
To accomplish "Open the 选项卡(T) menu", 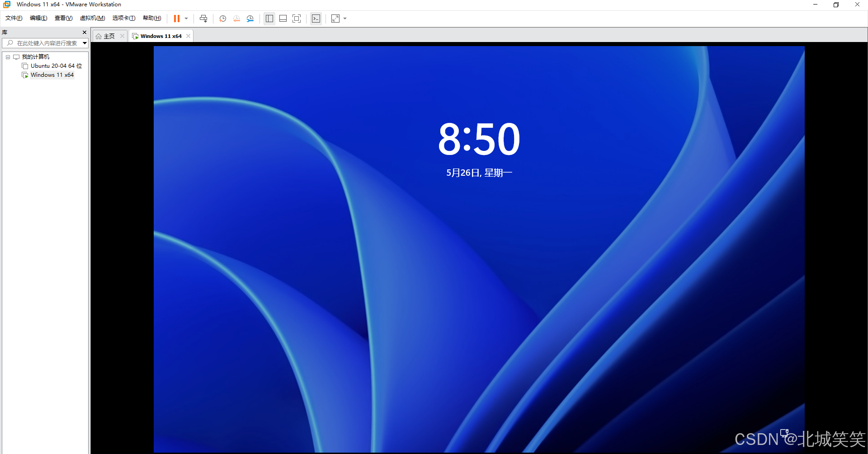I will point(124,18).
